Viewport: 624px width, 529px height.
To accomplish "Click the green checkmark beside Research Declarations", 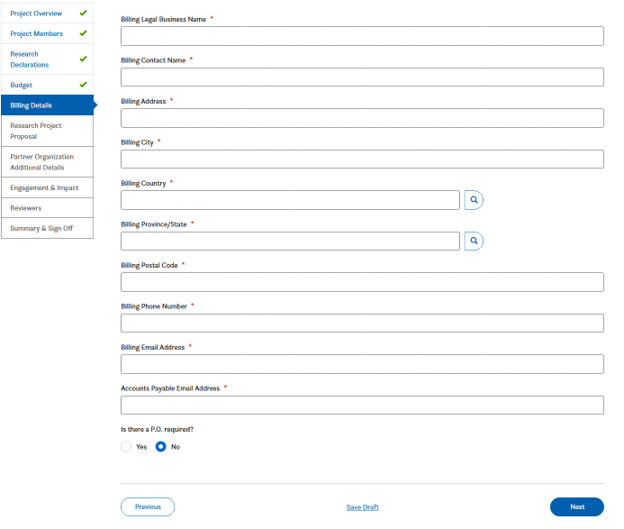I will (x=83, y=59).
